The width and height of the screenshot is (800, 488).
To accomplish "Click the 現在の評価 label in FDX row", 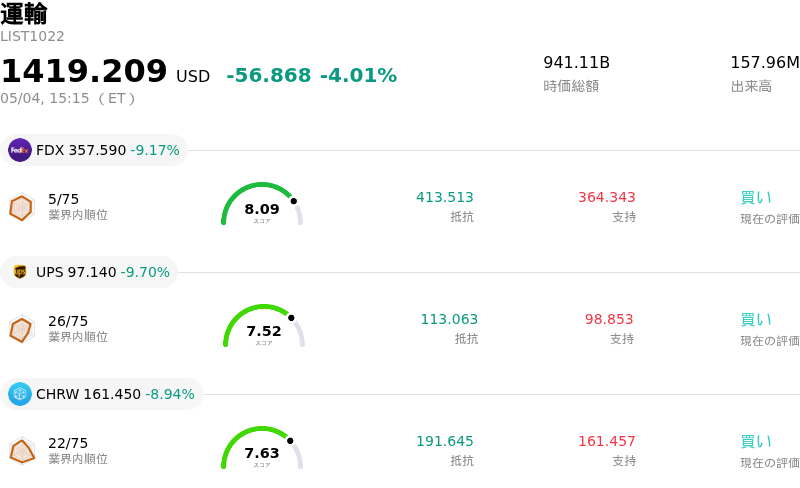I will [770, 219].
